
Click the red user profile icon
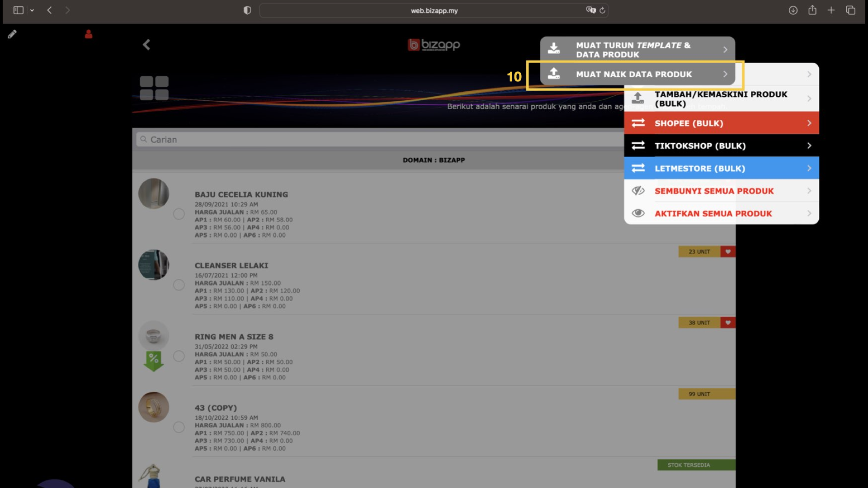coord(89,34)
